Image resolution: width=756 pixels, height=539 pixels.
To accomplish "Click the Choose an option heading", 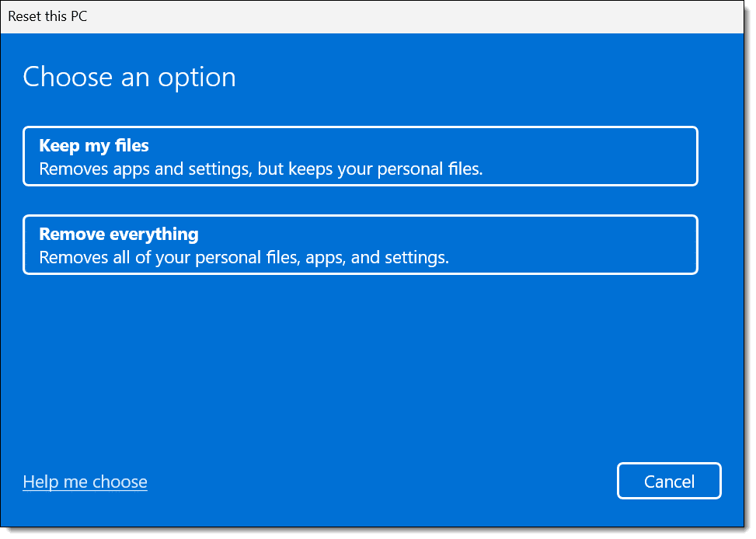I will 129,77.
